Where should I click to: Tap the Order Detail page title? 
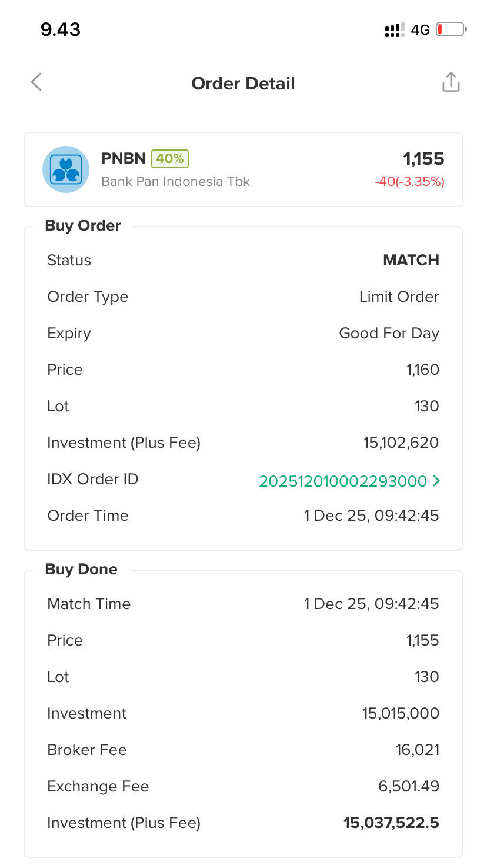tap(243, 84)
